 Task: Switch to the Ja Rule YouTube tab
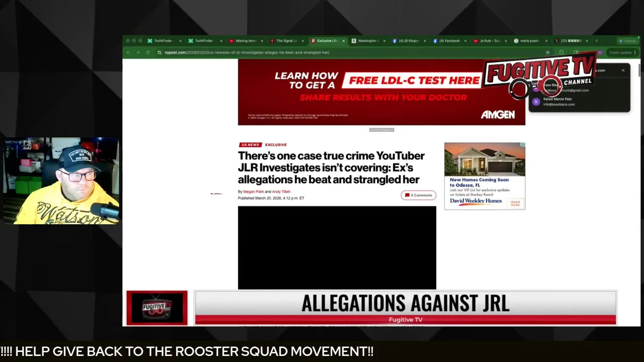[489, 41]
